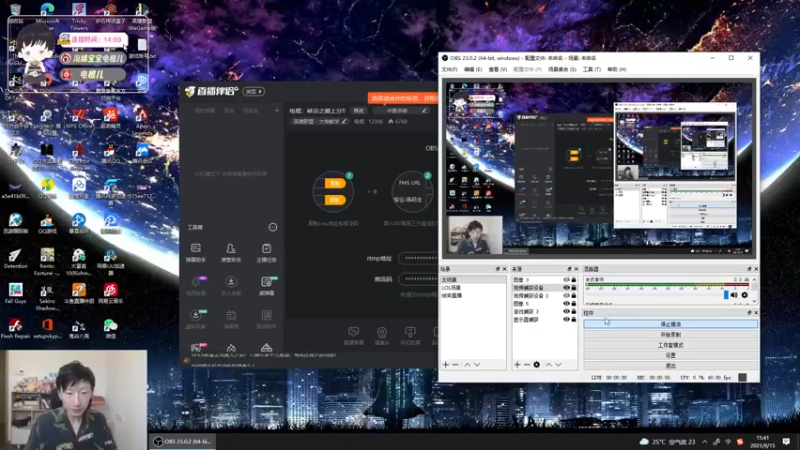Mute the audio with the mixer speaker icon
The width and height of the screenshot is (800, 450).
click(734, 295)
